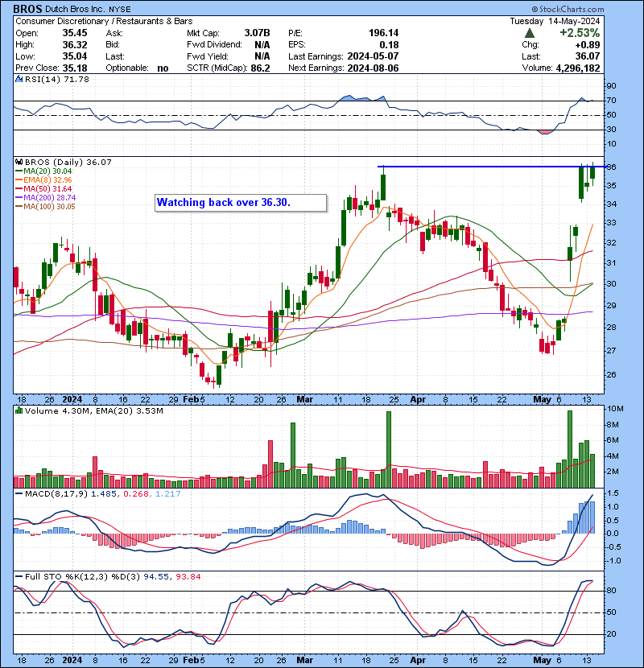The width and height of the screenshot is (644, 668).
Task: Click the Tuesday 14-May-2024 date
Action: 555,21
